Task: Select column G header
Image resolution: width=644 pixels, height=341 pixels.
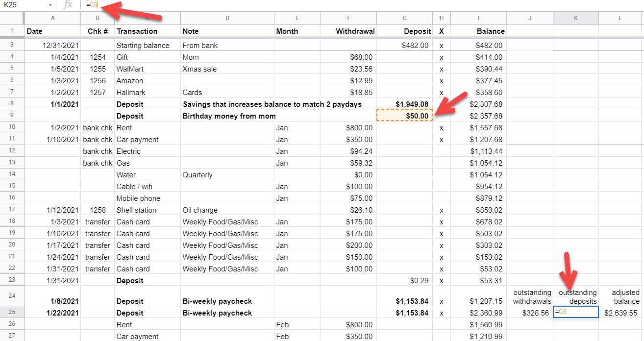Action: pyautogui.click(x=404, y=18)
